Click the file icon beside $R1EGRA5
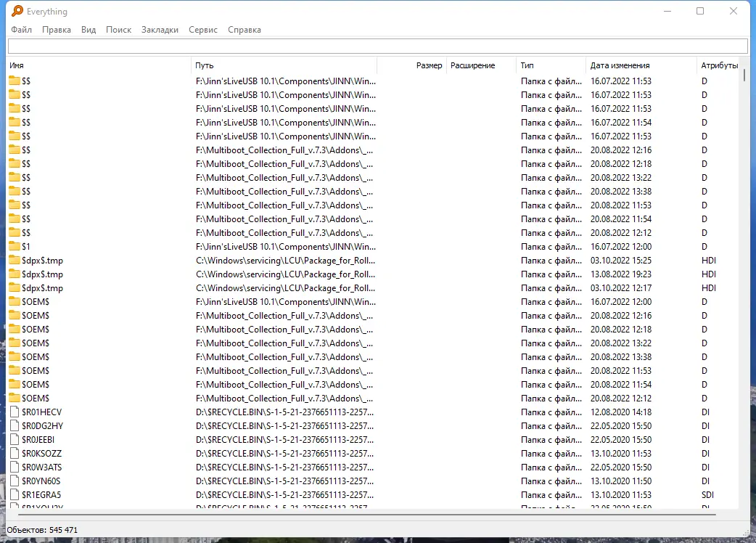The height and width of the screenshot is (543, 756). point(15,494)
